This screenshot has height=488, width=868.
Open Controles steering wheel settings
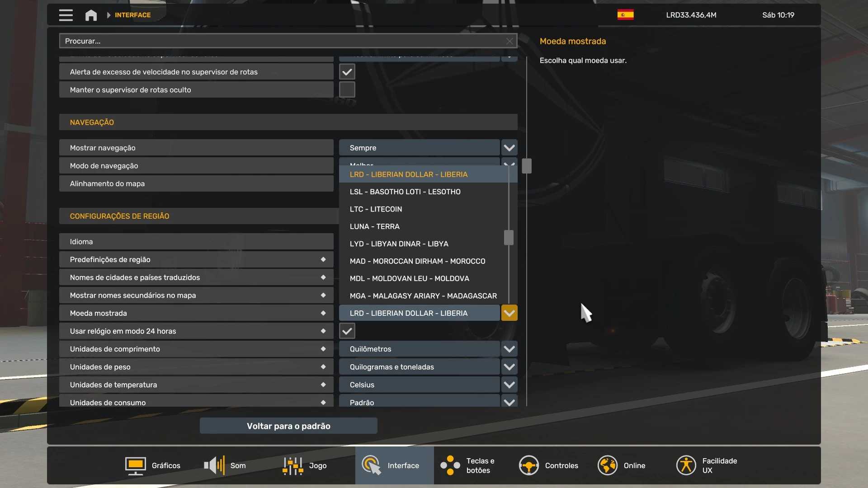click(x=548, y=465)
